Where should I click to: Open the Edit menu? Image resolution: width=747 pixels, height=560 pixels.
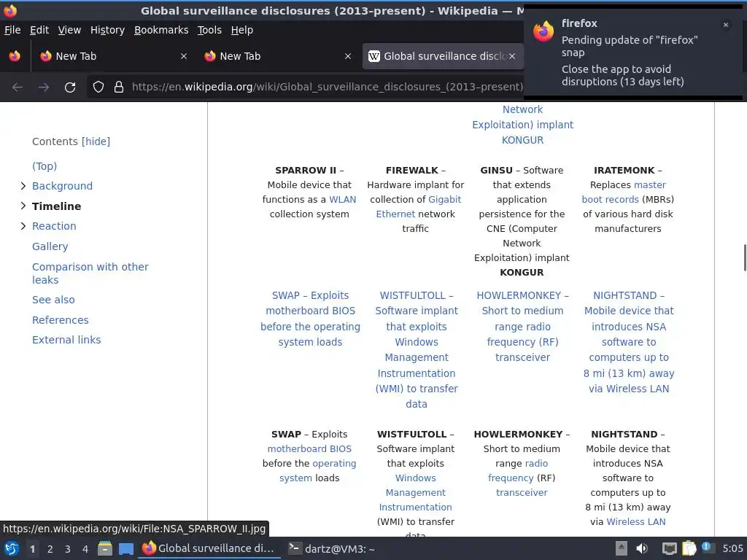(39, 30)
